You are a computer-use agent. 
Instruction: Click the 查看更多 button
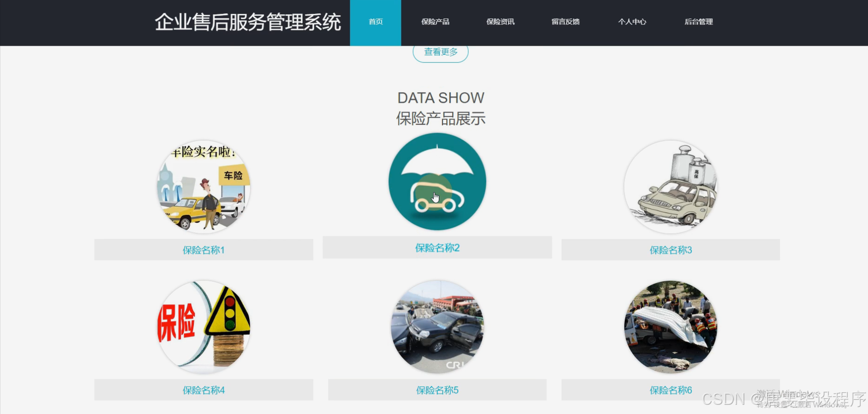tap(441, 52)
